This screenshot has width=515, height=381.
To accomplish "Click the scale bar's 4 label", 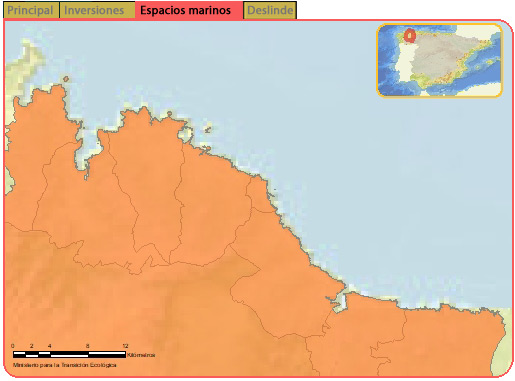I will click(50, 346).
